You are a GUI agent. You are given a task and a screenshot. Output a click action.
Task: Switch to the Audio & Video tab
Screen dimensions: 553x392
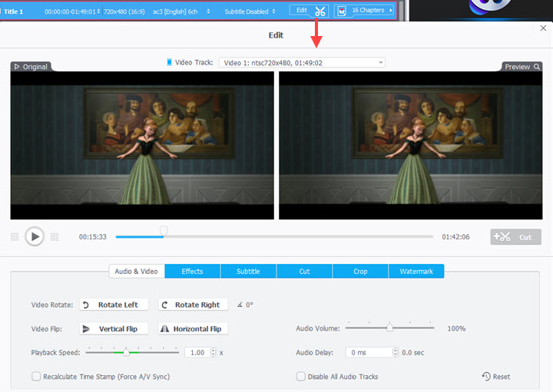(137, 272)
